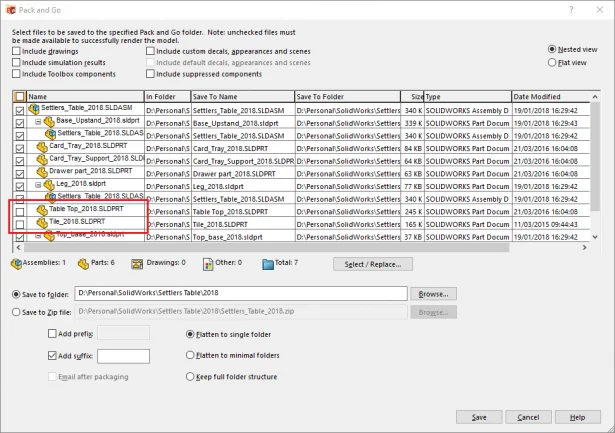Click the Save to folder path field
615x433 pixels.
click(x=241, y=294)
